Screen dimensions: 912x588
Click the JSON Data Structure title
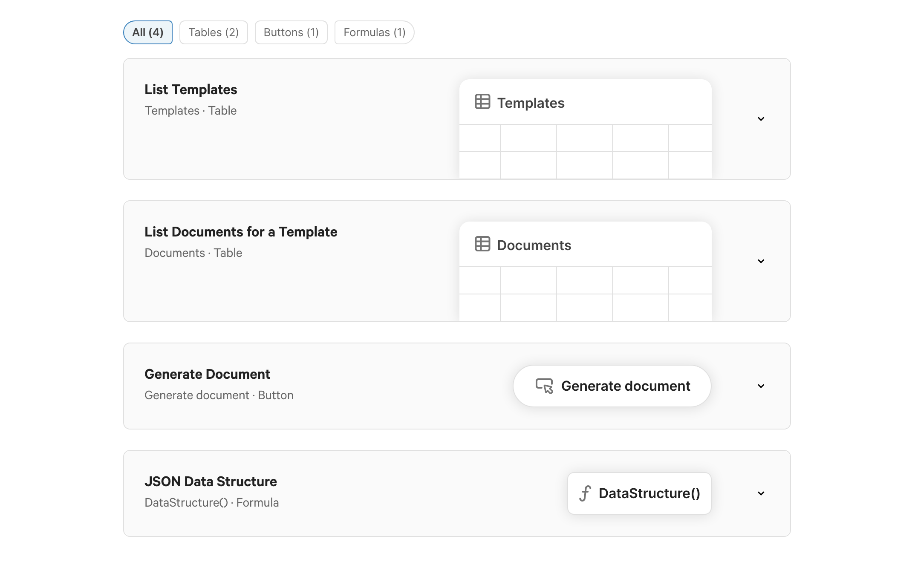pos(211,481)
